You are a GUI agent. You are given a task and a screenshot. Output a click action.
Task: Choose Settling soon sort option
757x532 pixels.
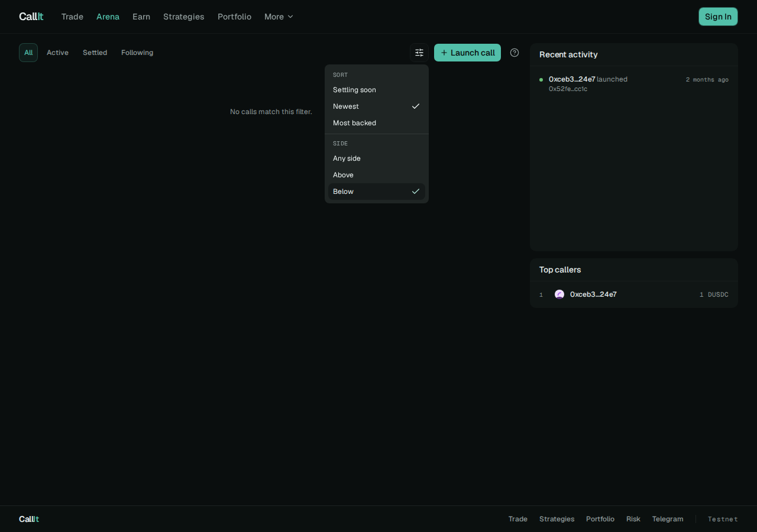(x=377, y=90)
